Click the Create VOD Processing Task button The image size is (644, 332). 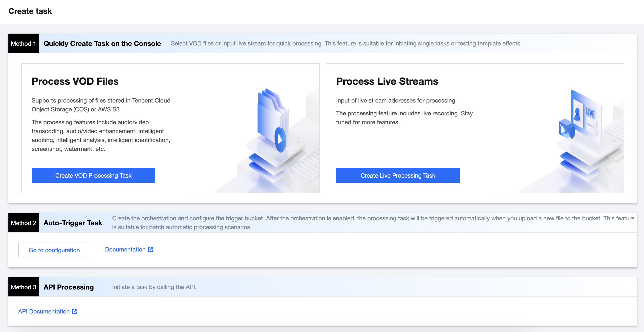(x=93, y=175)
